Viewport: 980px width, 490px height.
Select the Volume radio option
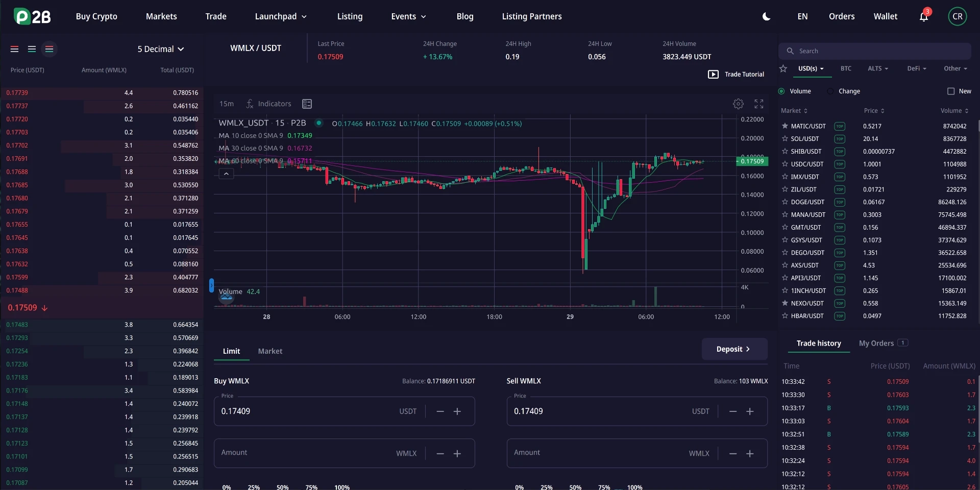point(781,91)
